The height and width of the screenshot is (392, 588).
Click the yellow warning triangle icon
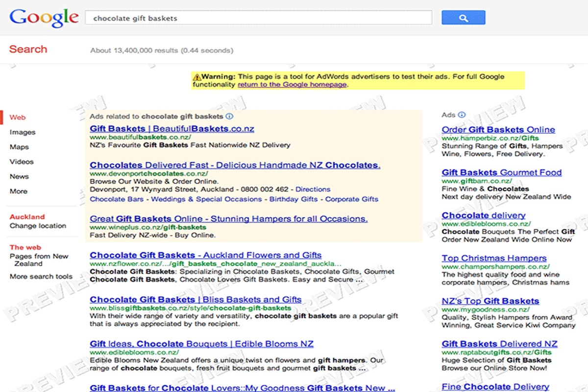(197, 77)
